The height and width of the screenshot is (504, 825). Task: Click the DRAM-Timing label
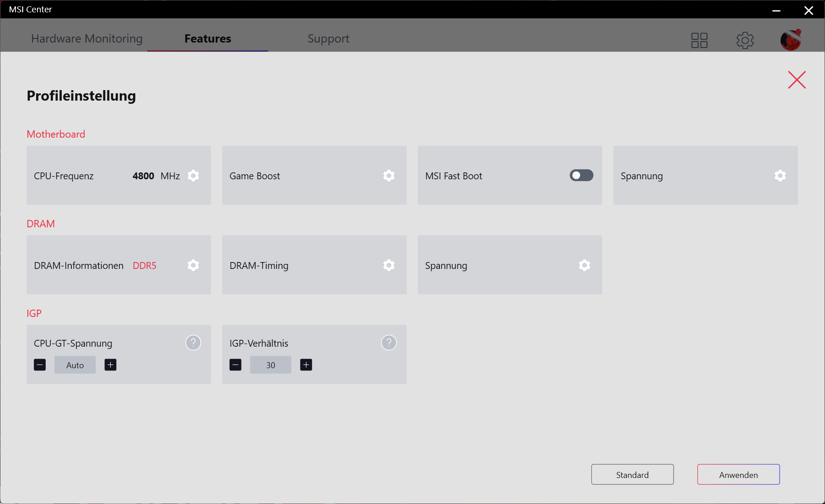(259, 266)
